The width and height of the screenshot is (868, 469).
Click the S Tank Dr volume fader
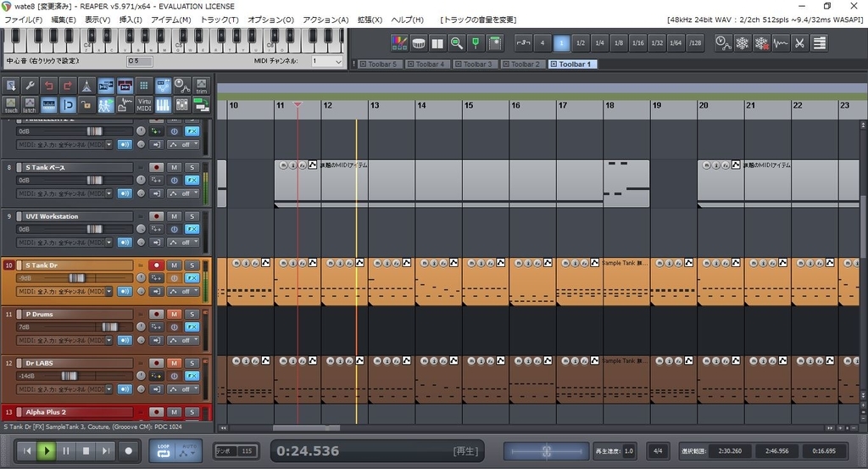click(75, 278)
